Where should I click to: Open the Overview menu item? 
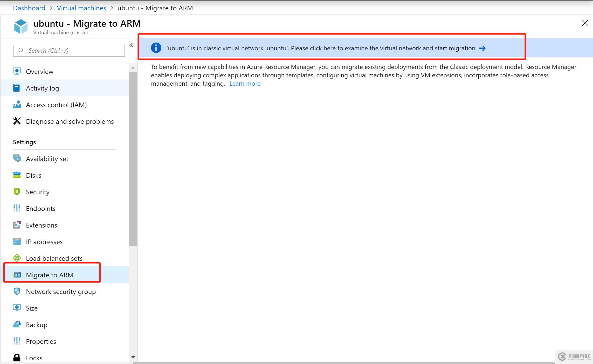coord(39,71)
